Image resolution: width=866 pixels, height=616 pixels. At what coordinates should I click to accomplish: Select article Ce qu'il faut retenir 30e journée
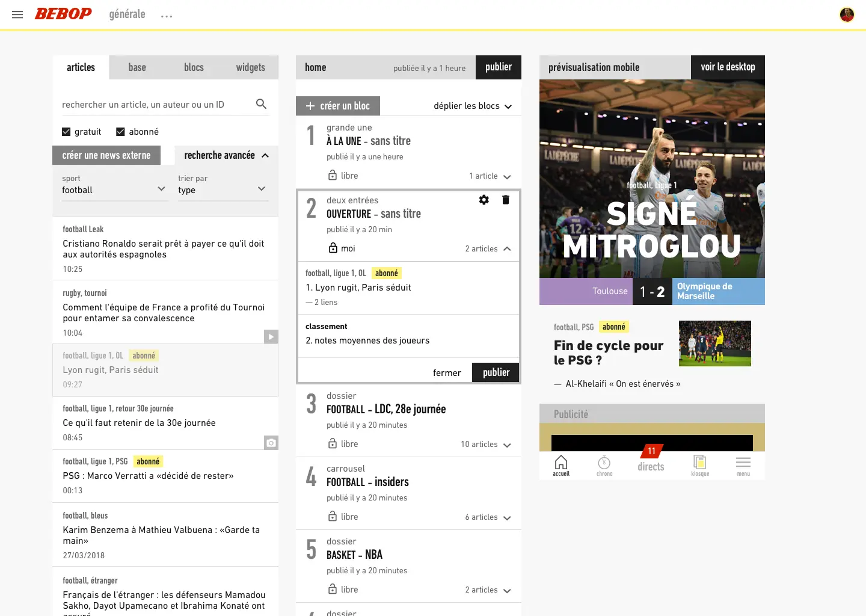tap(165, 423)
